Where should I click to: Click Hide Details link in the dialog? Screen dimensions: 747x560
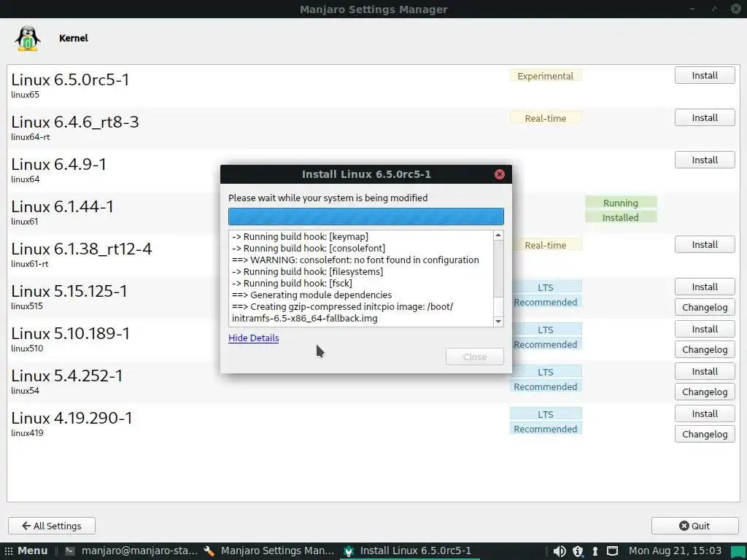click(253, 338)
